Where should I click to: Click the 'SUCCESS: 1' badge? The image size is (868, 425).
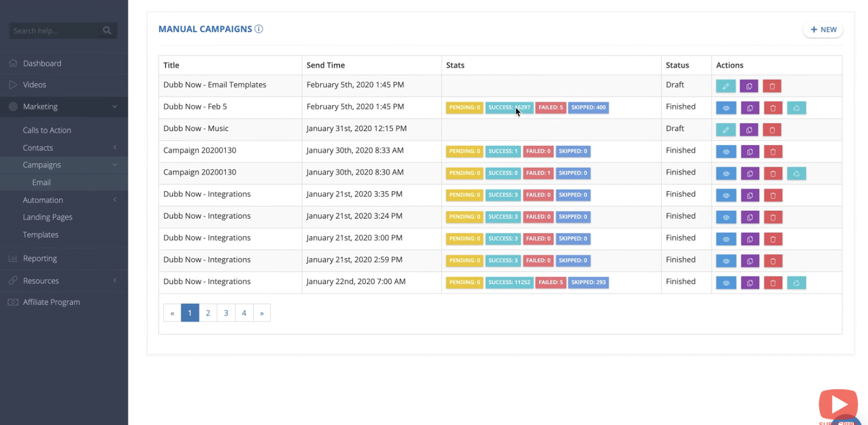click(x=502, y=151)
